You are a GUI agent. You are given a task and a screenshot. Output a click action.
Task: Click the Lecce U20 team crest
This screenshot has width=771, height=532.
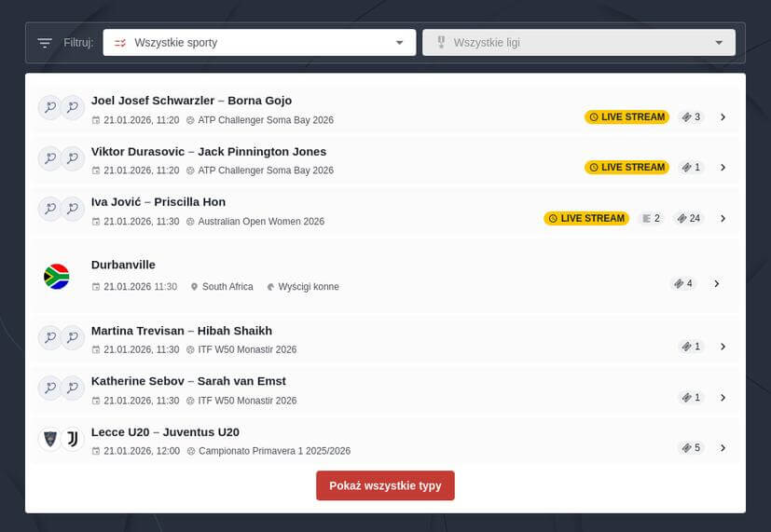(x=49, y=439)
